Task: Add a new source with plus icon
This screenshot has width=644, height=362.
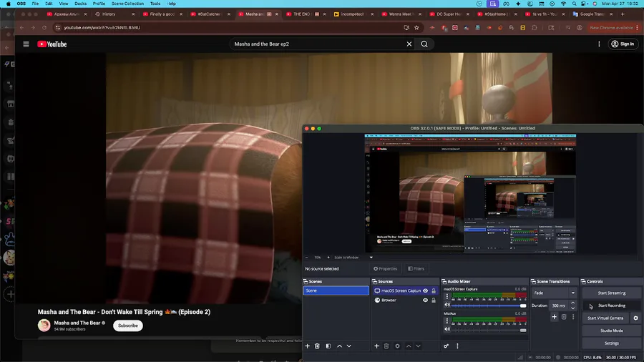Action: [x=376, y=346]
